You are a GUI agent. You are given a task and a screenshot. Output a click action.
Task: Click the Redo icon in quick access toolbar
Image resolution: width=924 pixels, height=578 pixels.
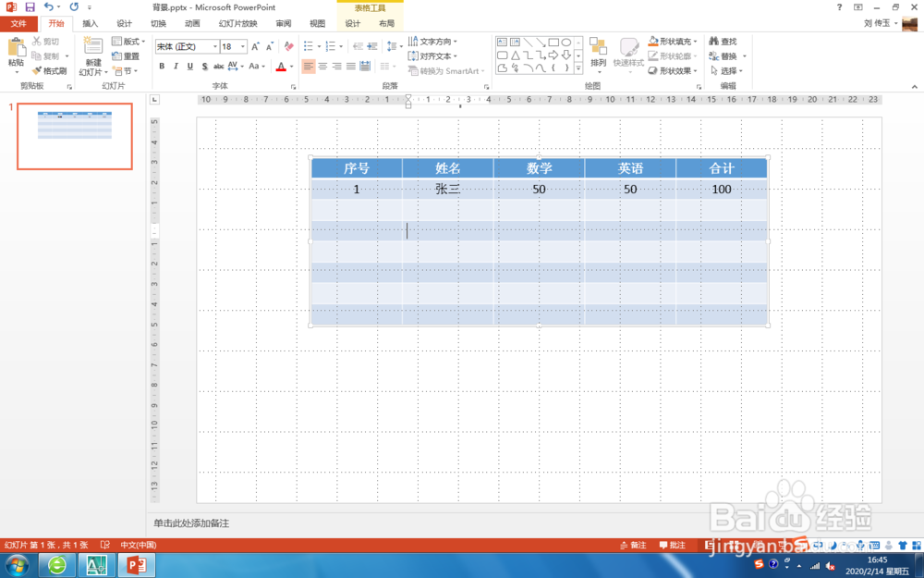[74, 7]
